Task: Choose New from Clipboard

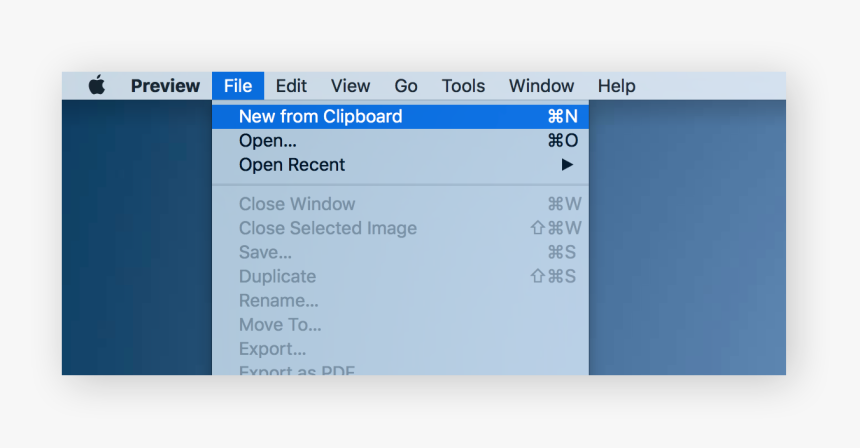Action: click(x=400, y=116)
